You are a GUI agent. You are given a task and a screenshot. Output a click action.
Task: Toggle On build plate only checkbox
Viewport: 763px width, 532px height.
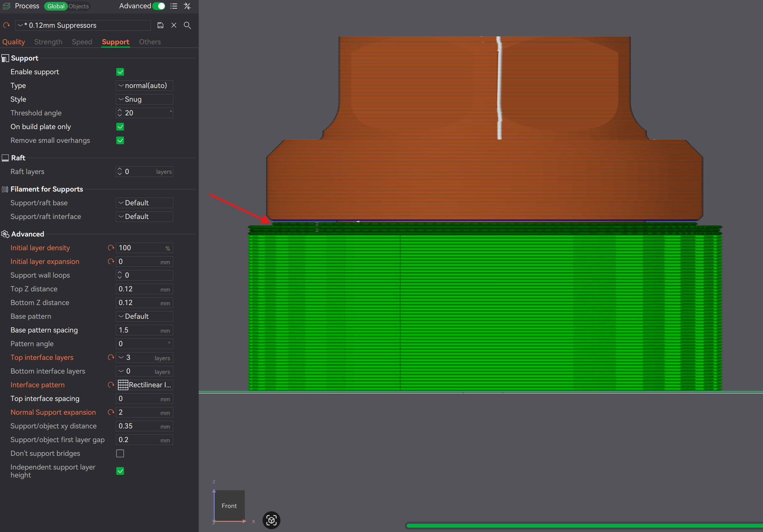tap(120, 127)
